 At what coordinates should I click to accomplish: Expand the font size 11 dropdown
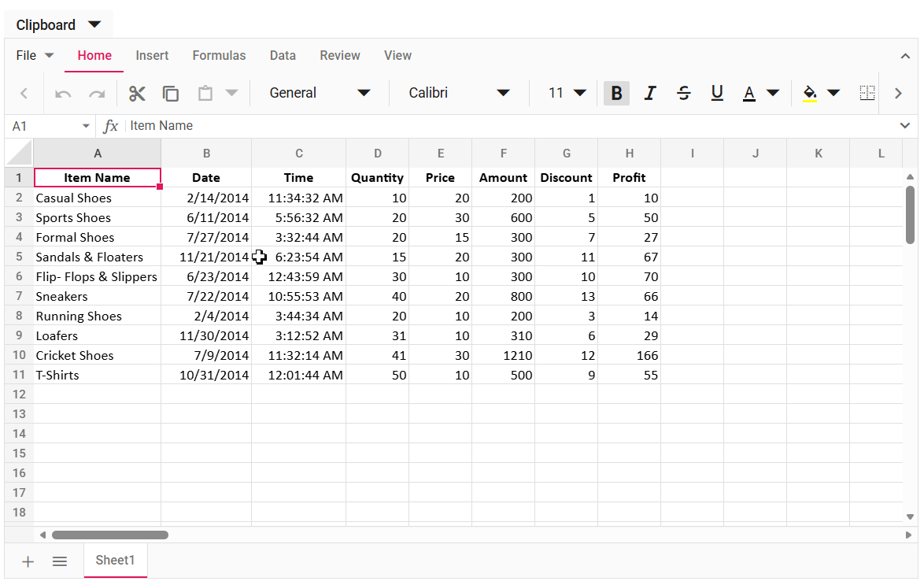[567, 93]
